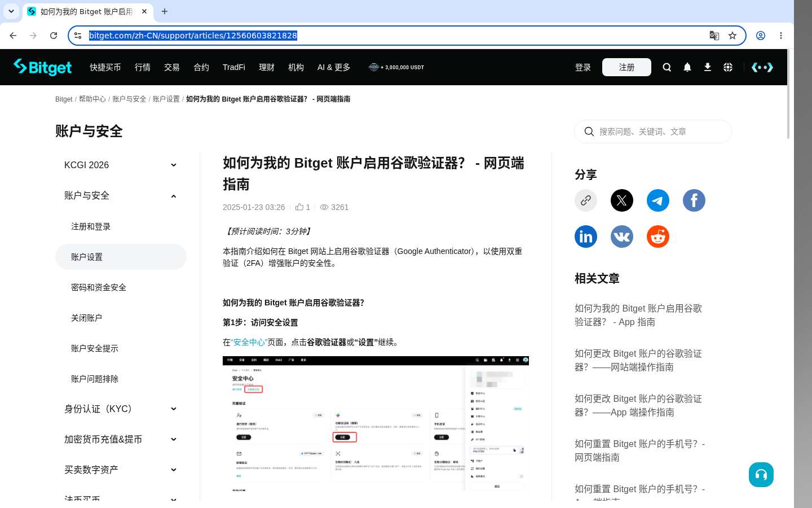The width and height of the screenshot is (812, 508).
Task: Click the download app icon
Action: [x=707, y=67]
